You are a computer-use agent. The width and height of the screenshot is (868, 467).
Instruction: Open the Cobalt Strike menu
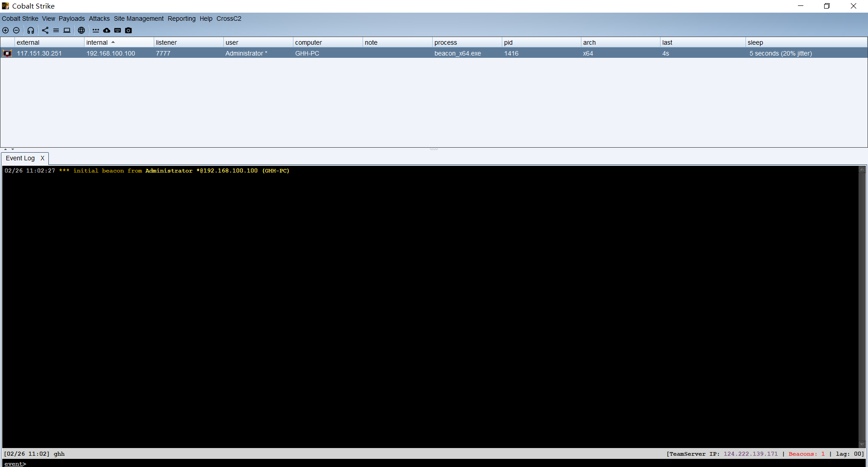[x=20, y=19]
